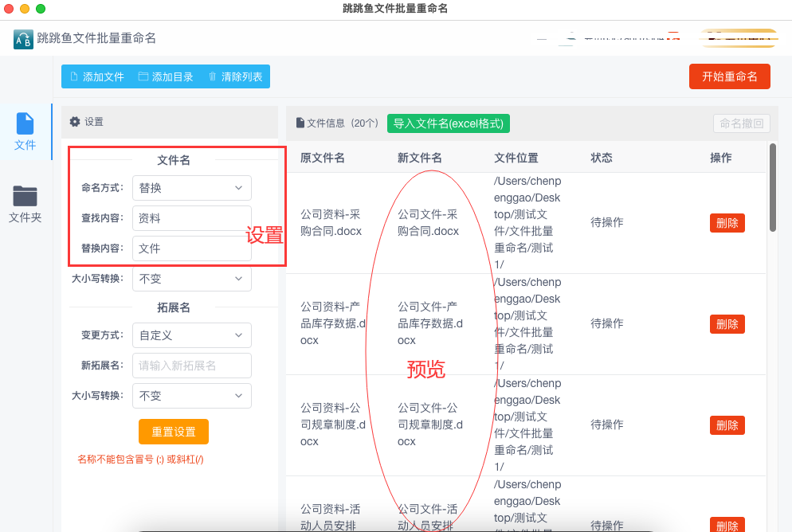Open the 命名方式 dropdown showing 替换
This screenshot has width=792, height=532.
192,188
